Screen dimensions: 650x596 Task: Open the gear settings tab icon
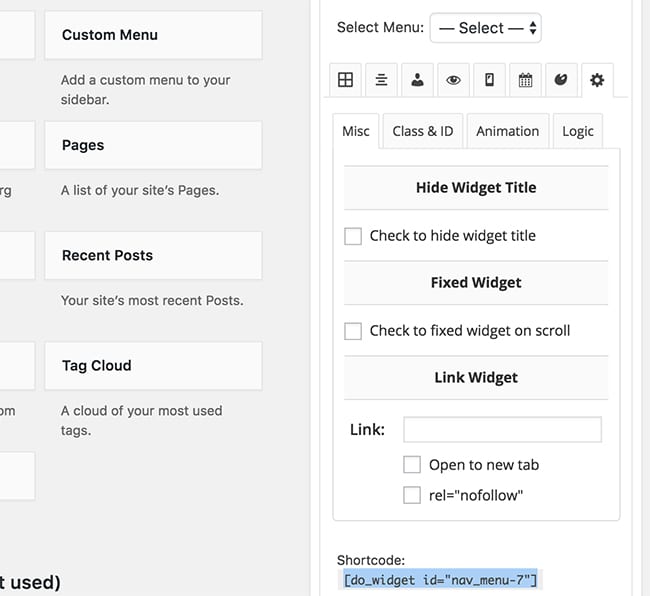(597, 80)
